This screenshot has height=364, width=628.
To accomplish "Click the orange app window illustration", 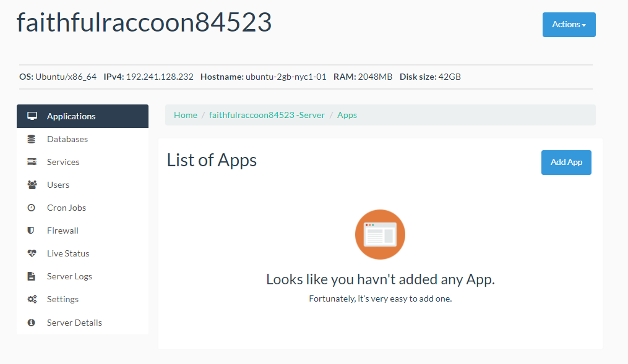I will coord(380,234).
